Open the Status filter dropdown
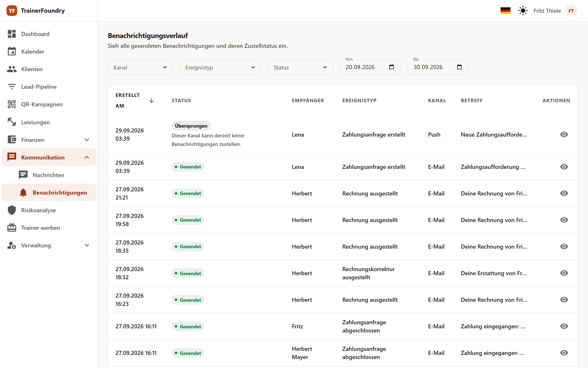 pyautogui.click(x=300, y=67)
